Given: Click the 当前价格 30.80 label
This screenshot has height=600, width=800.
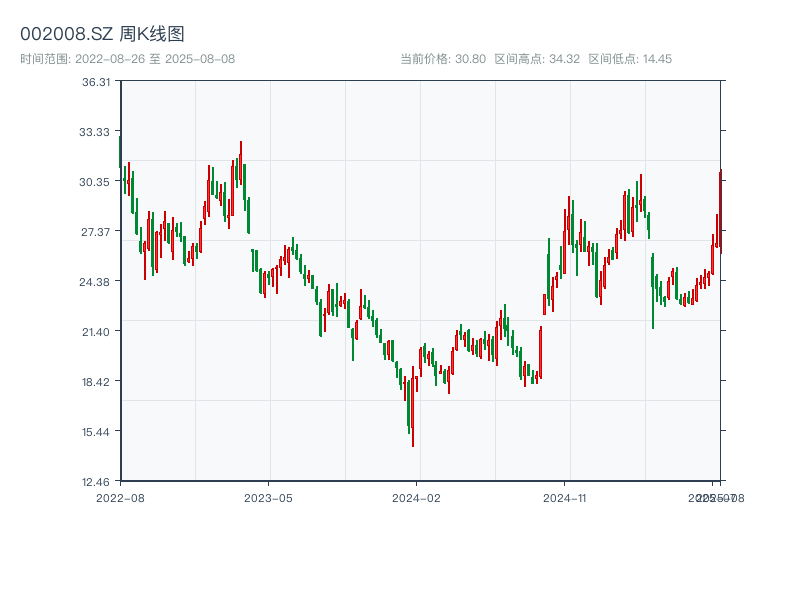Looking at the screenshot, I should (x=443, y=59).
